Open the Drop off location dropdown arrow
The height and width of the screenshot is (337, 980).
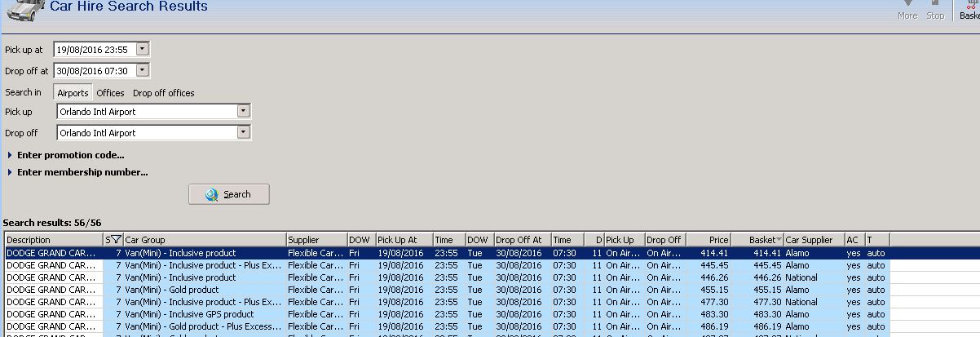pos(243,132)
